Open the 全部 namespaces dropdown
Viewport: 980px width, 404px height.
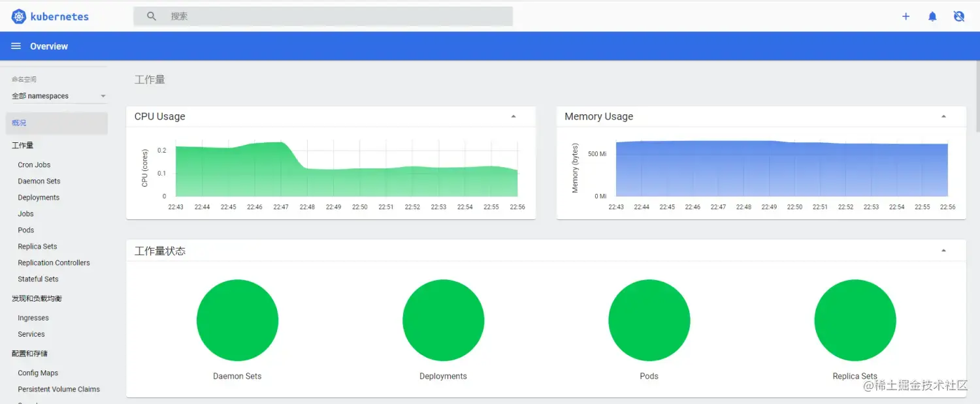59,96
